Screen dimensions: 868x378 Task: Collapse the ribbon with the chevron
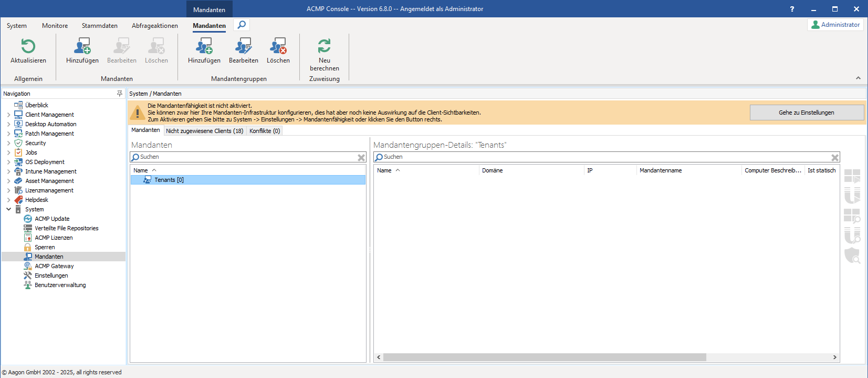coord(858,78)
